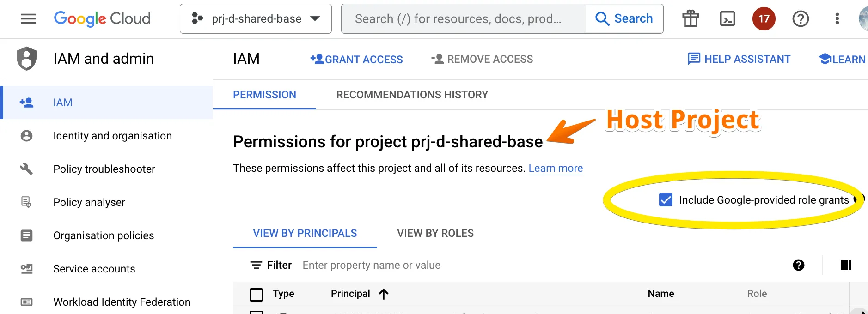Open the three-dot more options menu

click(x=837, y=19)
